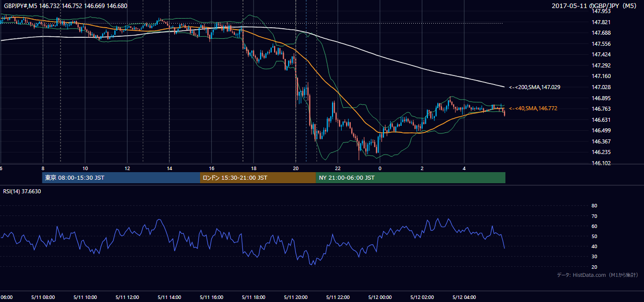Click hour tick 12 under price chart
The image size is (644, 302).
click(127, 168)
